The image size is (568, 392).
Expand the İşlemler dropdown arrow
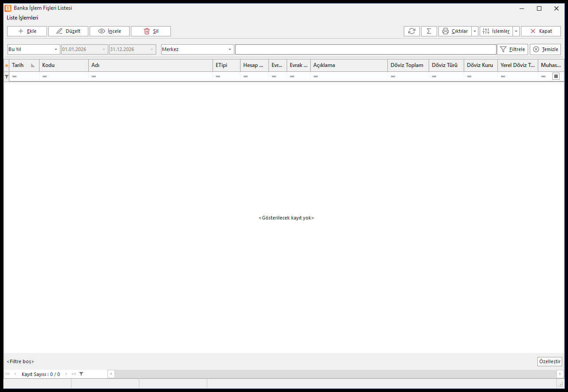point(516,31)
